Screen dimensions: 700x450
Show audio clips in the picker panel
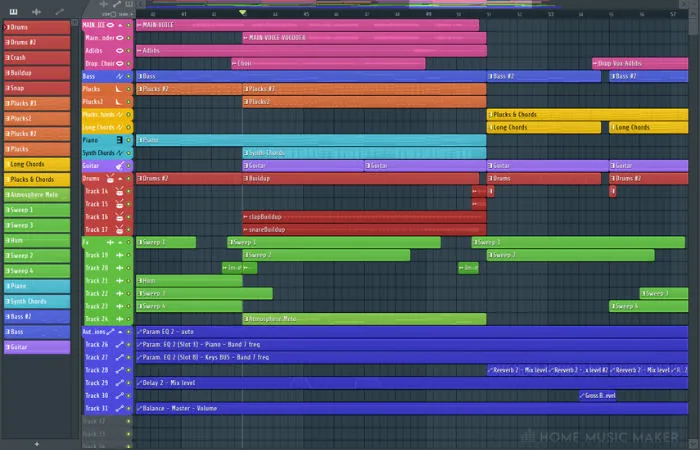[37, 12]
